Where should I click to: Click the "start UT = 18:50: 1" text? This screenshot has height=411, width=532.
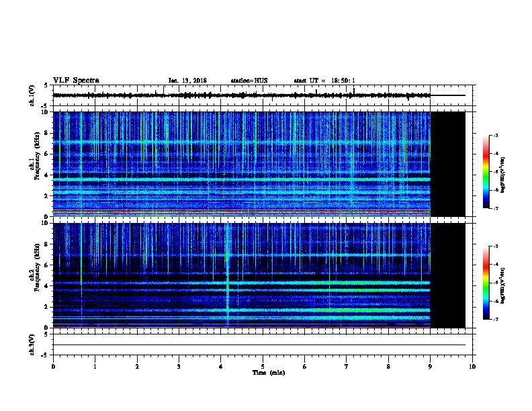pos(324,81)
